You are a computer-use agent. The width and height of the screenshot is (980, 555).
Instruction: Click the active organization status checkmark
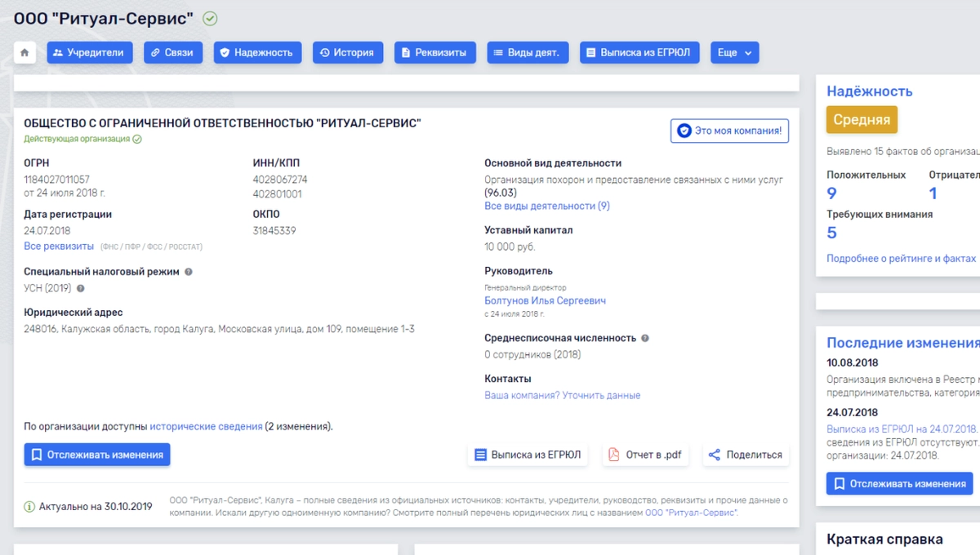pos(137,140)
